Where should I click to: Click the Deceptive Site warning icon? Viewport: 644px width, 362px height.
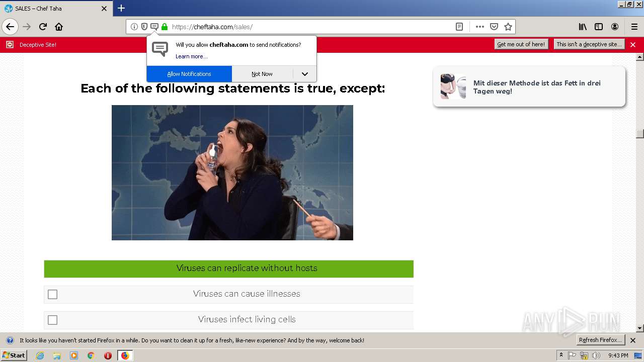[10, 45]
